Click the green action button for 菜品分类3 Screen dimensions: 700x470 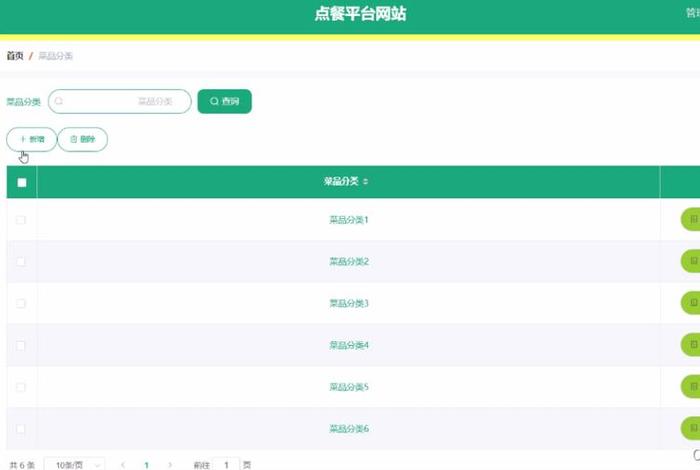(x=690, y=303)
